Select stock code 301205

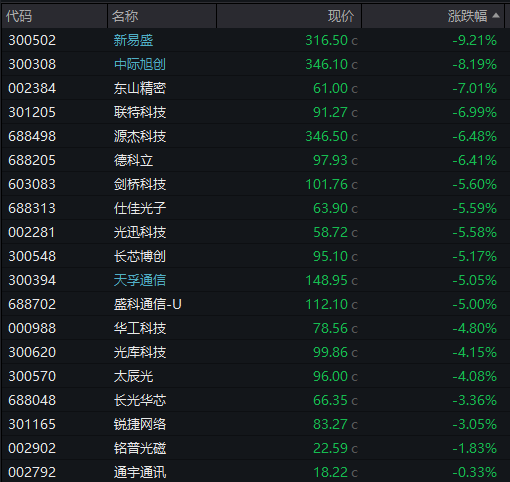pos(32,112)
